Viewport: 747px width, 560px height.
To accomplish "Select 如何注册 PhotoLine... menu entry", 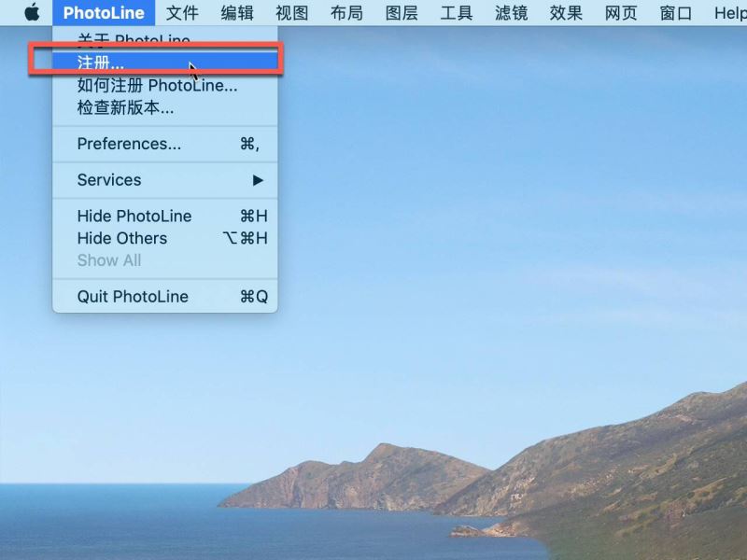I will [165, 85].
